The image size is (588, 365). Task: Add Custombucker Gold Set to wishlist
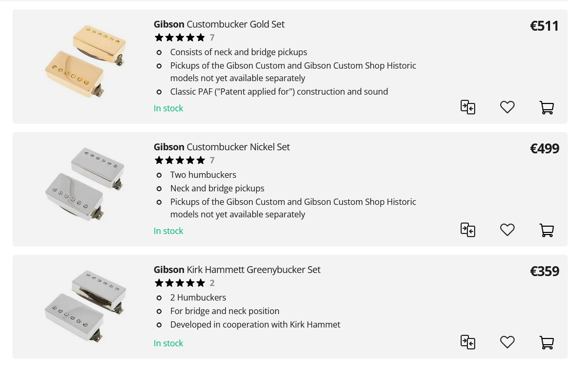pyautogui.click(x=507, y=107)
